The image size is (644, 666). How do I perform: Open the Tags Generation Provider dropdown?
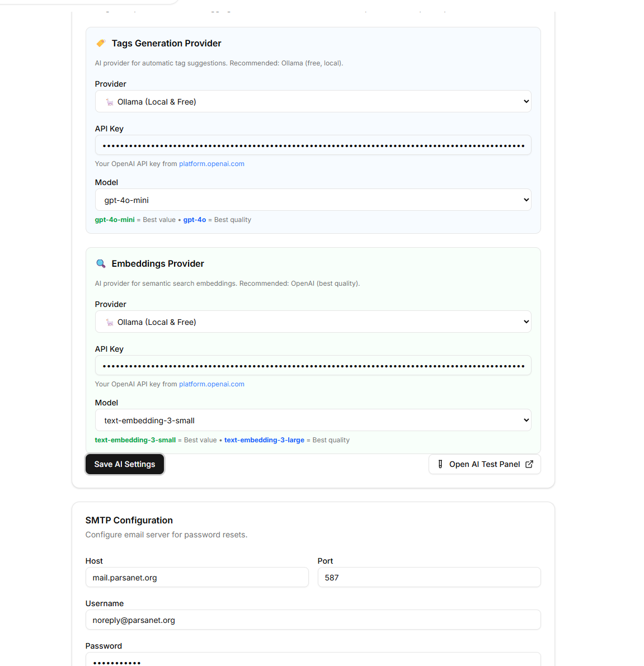point(313,102)
